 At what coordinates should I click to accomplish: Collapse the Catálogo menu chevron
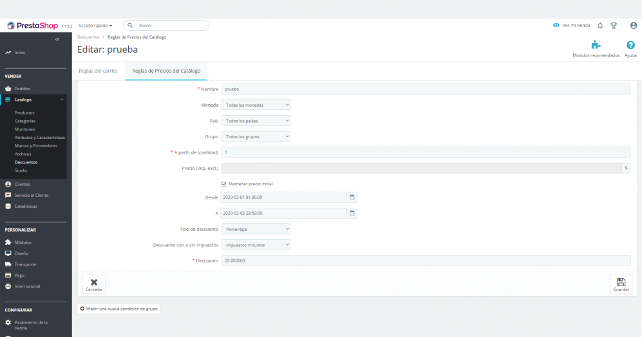pos(62,100)
